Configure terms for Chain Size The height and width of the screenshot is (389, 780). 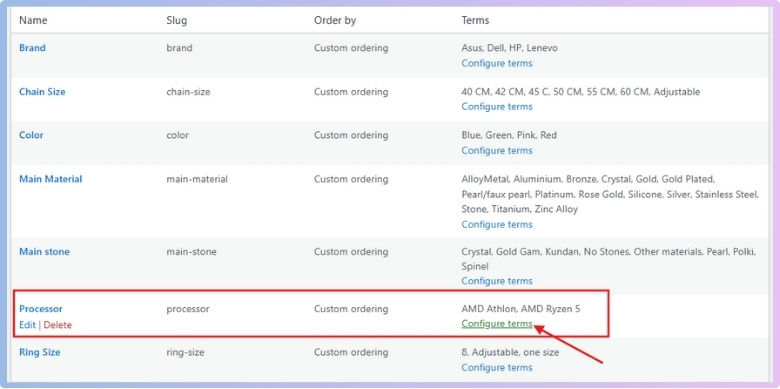(497, 106)
